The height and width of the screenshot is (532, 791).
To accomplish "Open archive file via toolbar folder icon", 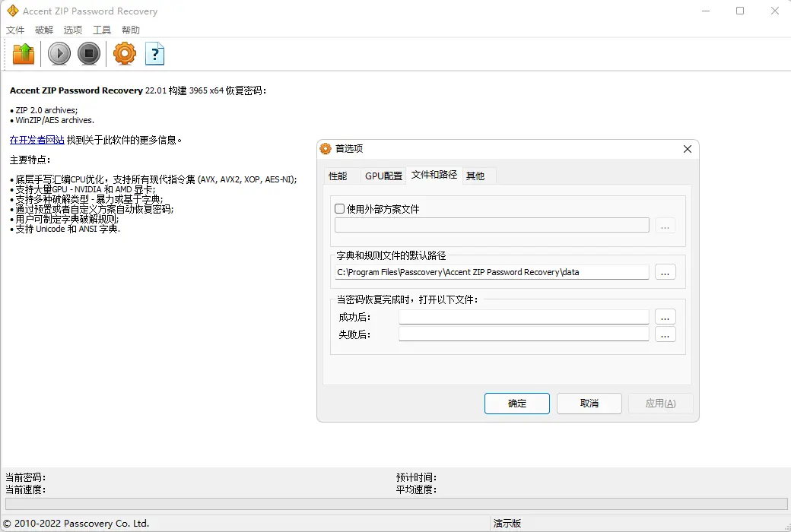I will click(24, 53).
